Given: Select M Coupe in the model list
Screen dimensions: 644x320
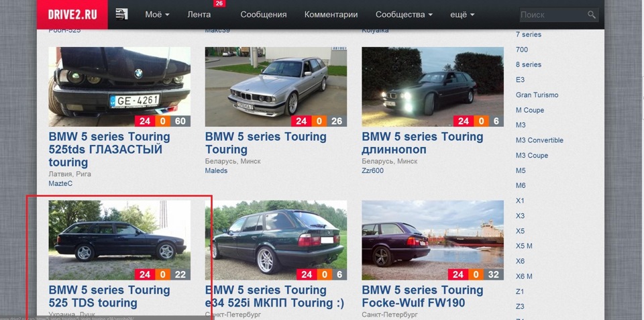Looking at the screenshot, I should [x=530, y=110].
